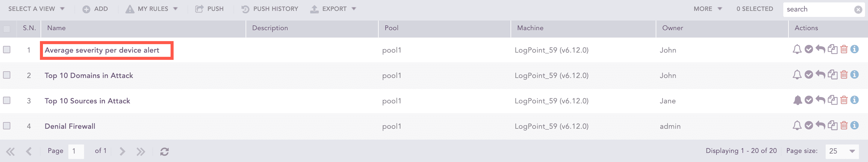Click the reply arrow icon for Denial Firewall
Viewport: 868px width, 162px height.
pos(820,126)
